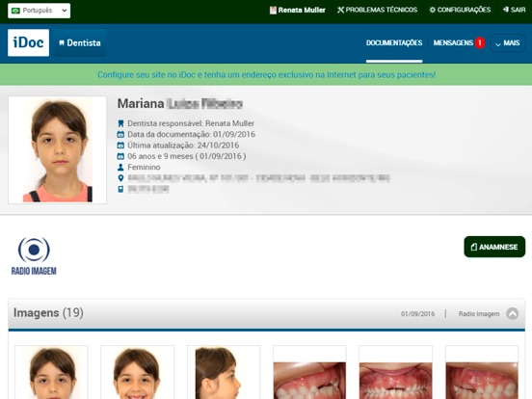The height and width of the screenshot is (399, 532).
Task: Click the Renata Muller user profile link
Action: (x=298, y=11)
